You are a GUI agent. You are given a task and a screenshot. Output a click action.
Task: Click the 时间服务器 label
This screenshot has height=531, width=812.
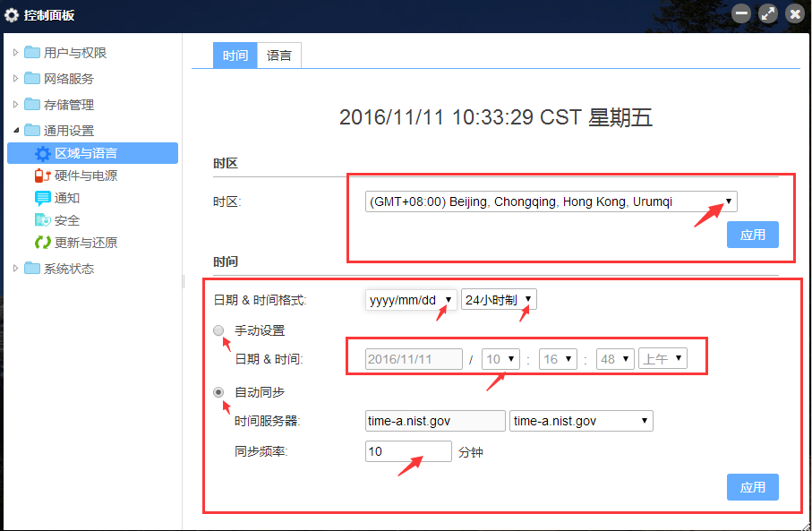pyautogui.click(x=267, y=421)
